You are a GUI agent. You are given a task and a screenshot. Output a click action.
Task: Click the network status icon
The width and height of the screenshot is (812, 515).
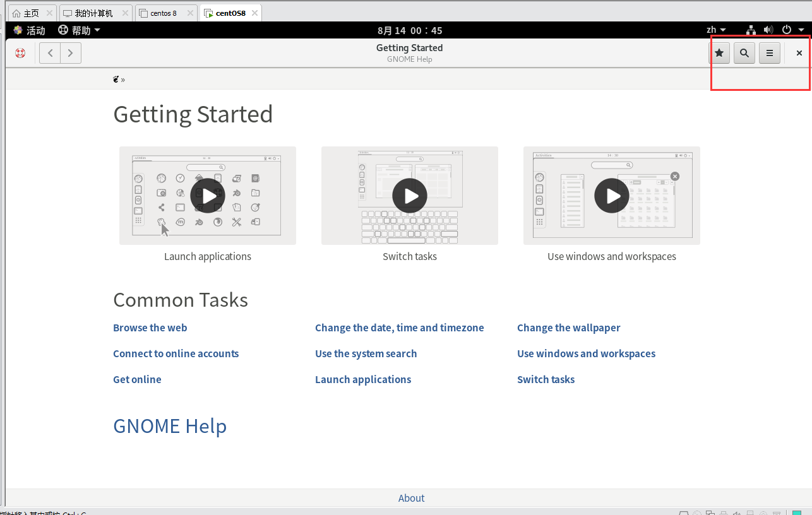point(751,30)
